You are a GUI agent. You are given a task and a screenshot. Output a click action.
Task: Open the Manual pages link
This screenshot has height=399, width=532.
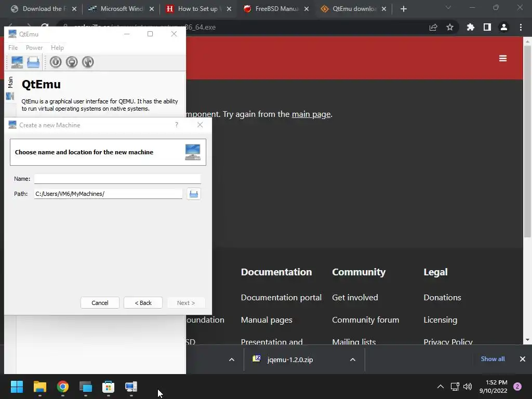pos(267,320)
